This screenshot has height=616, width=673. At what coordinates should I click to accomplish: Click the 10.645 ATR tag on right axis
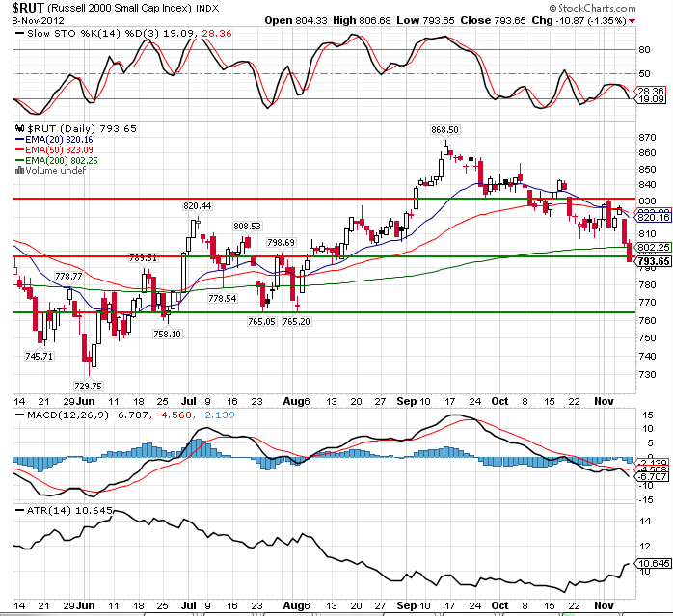coord(653,564)
